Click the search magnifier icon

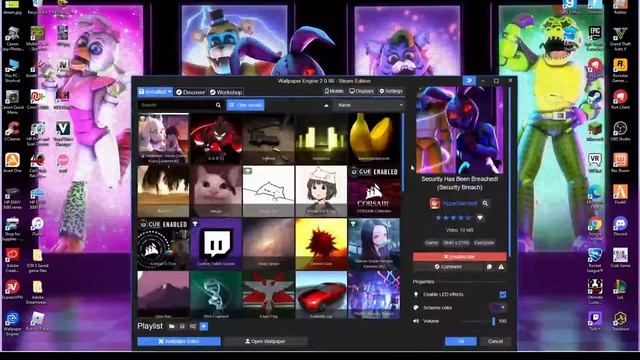pos(218,105)
